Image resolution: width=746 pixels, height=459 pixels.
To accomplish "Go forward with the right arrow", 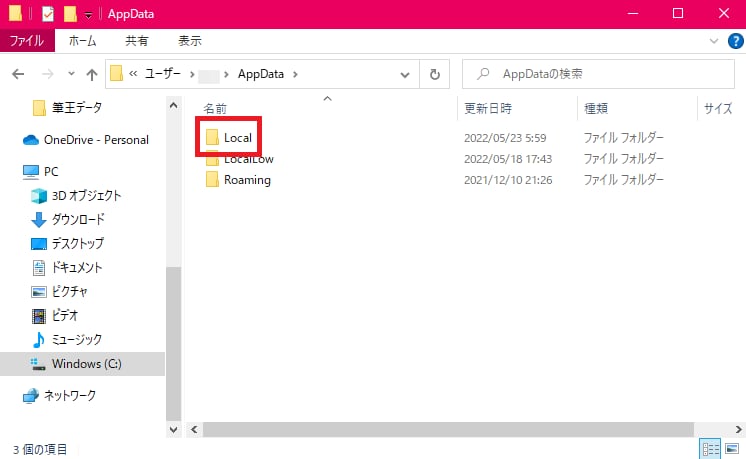I will point(48,74).
